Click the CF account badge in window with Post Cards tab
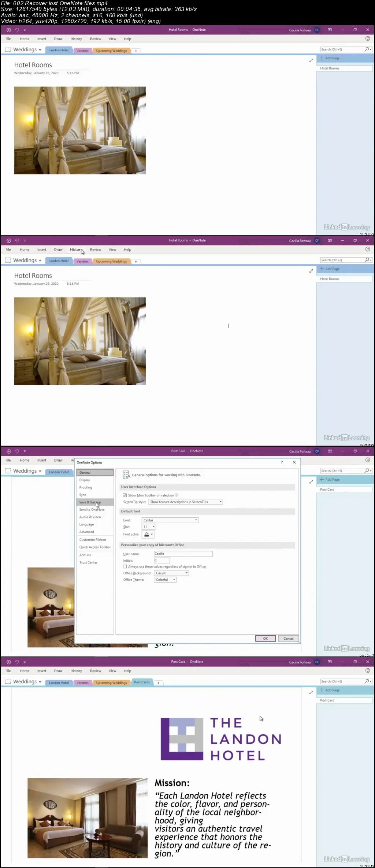This screenshot has height=868, width=375. (x=317, y=662)
